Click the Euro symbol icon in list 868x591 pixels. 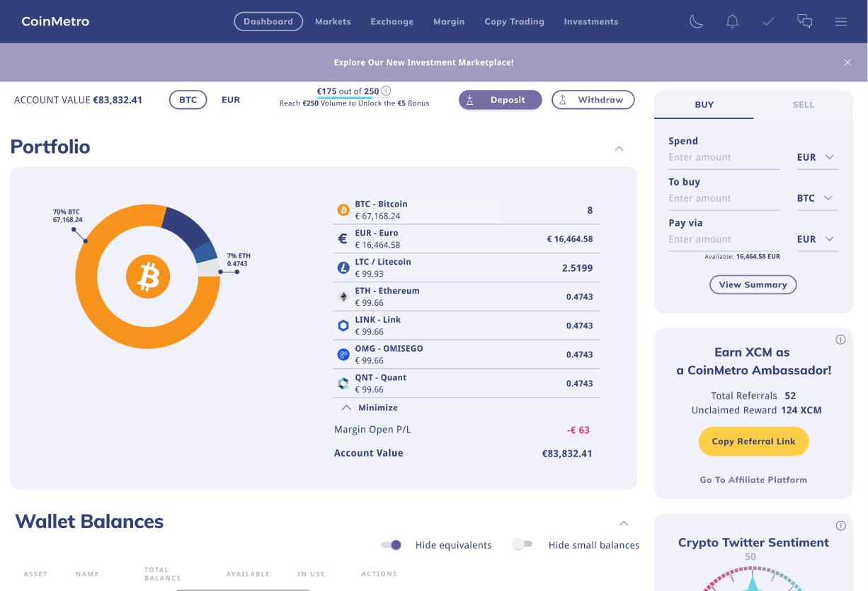343,239
